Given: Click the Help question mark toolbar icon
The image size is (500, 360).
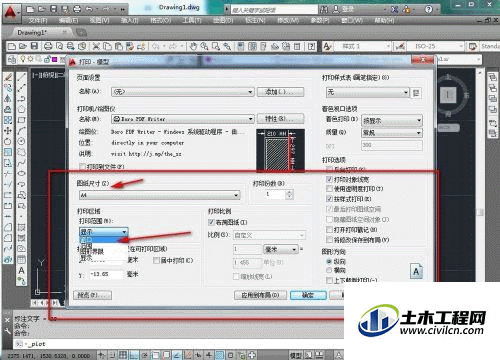Looking at the screenshot, I should coord(311,46).
